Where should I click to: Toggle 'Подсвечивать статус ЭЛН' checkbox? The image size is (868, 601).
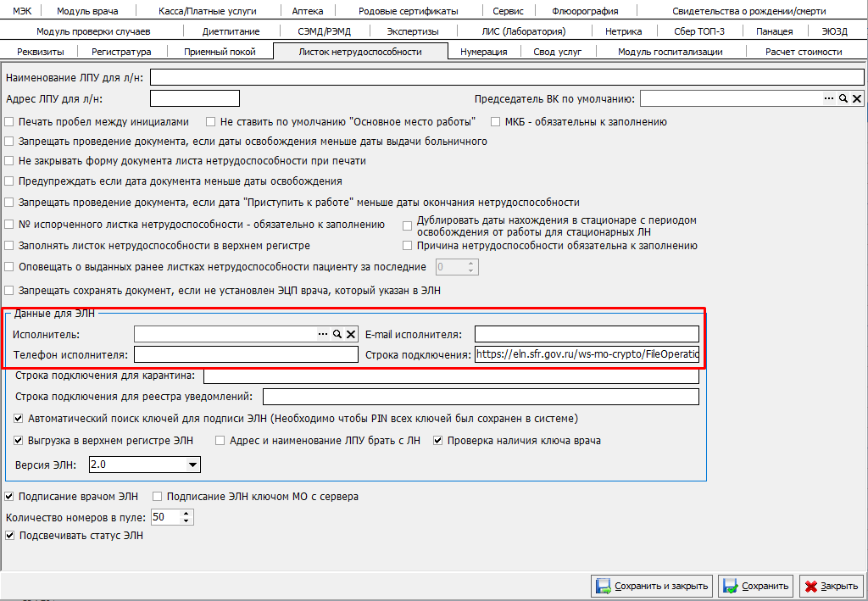point(10,536)
